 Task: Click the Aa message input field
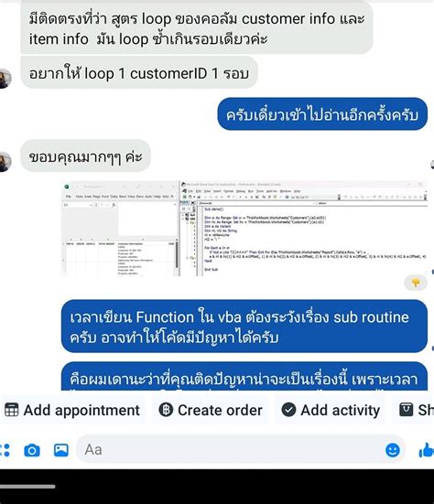230,449
